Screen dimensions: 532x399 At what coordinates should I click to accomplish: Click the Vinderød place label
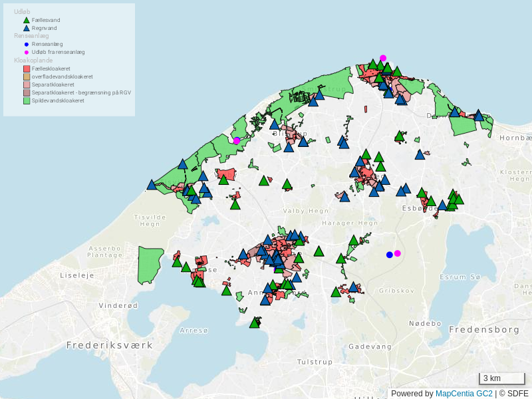coord(118,305)
